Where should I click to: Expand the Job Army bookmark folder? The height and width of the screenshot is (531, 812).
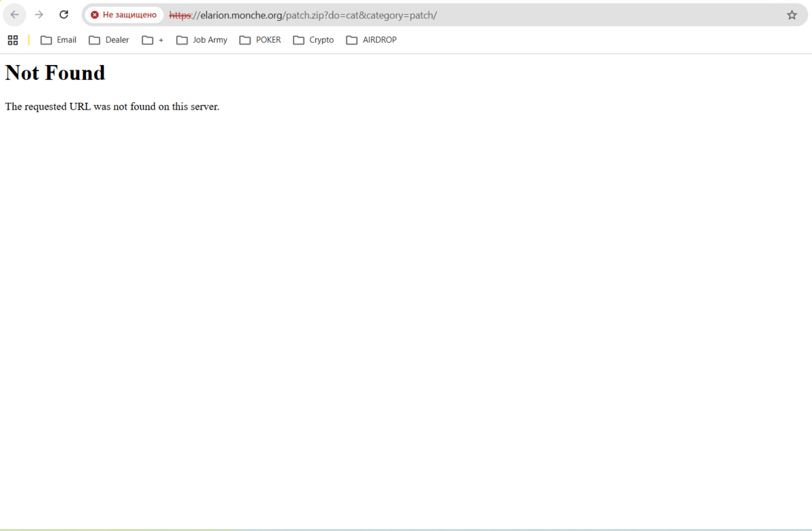pyautogui.click(x=202, y=40)
